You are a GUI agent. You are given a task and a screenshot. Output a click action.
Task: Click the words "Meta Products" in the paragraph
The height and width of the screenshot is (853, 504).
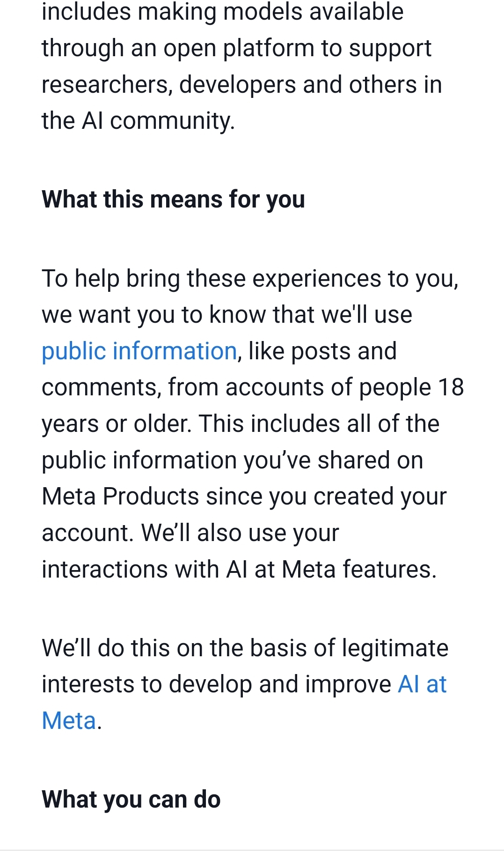coord(120,497)
